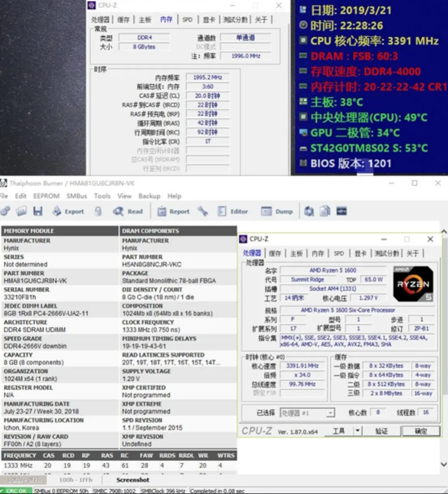The image size is (448, 494).
Task: Click the Read SPD toolbar button
Action: tap(128, 211)
